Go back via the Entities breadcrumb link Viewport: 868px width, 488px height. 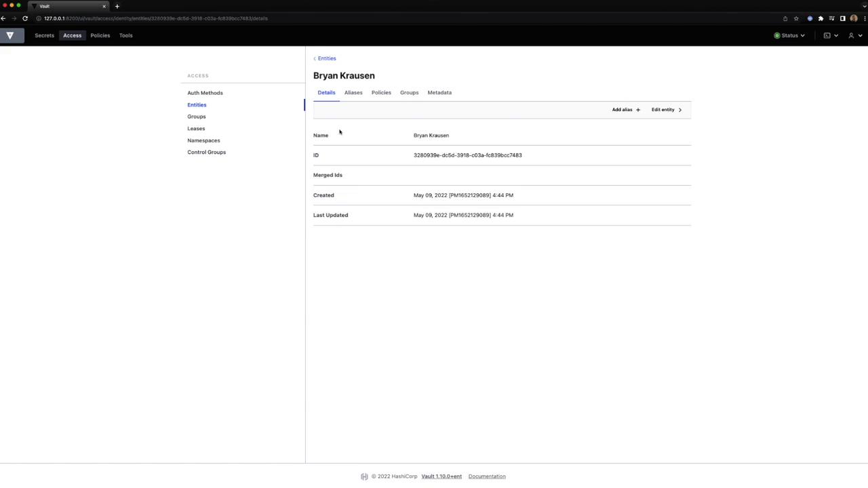coord(326,58)
